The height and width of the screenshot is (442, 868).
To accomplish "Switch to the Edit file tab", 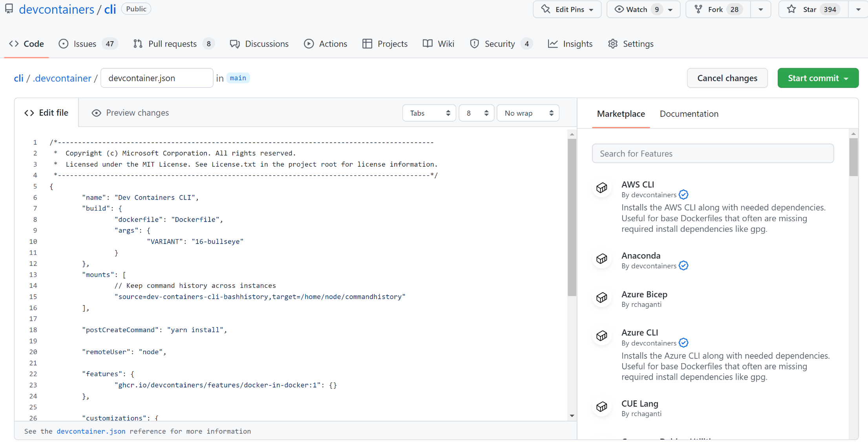I will pyautogui.click(x=46, y=113).
